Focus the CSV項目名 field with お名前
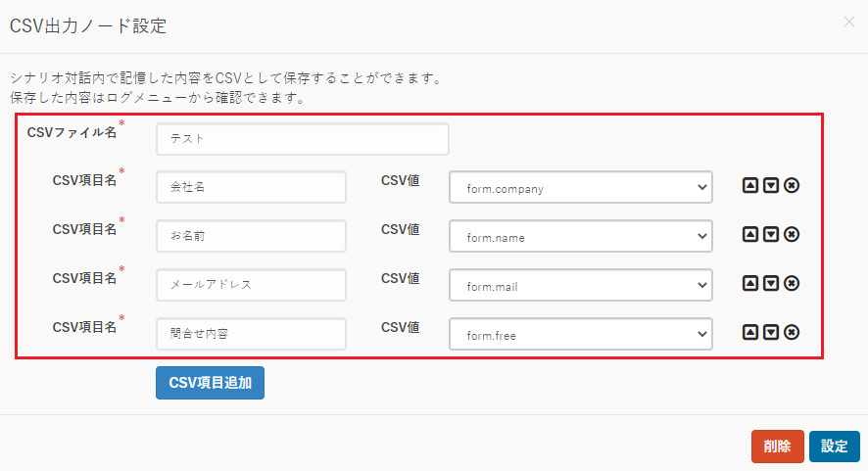 click(x=252, y=236)
